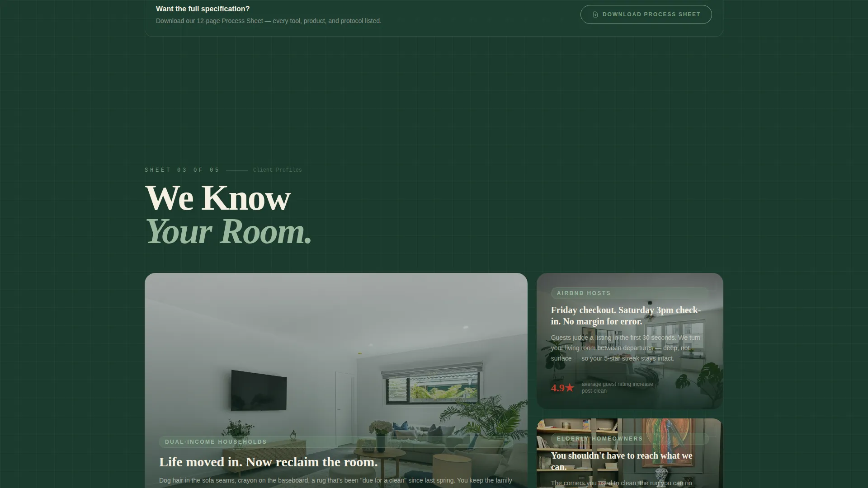Select the 12-page Process Sheet description text
This screenshot has width=868, height=488.
point(269,21)
